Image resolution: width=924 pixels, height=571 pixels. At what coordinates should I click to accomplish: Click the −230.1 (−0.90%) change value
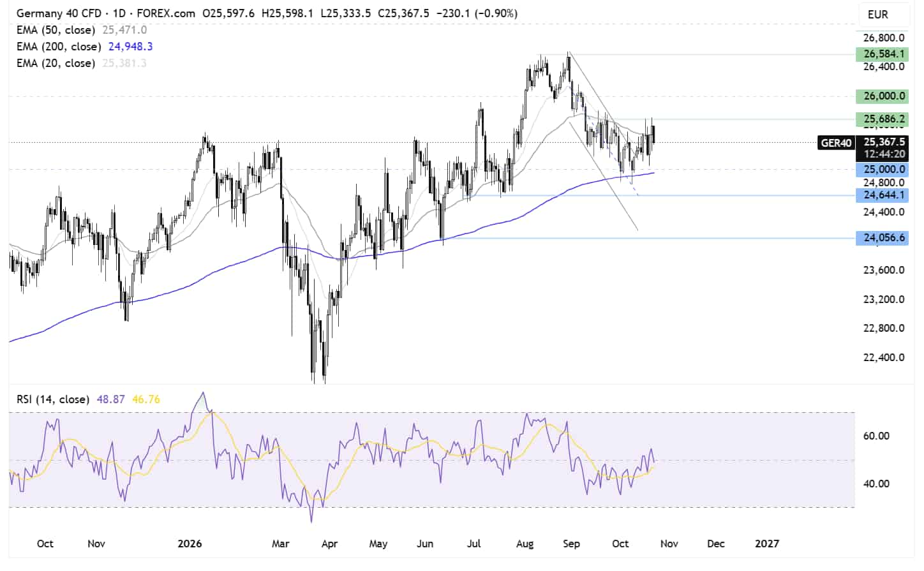[x=477, y=13]
